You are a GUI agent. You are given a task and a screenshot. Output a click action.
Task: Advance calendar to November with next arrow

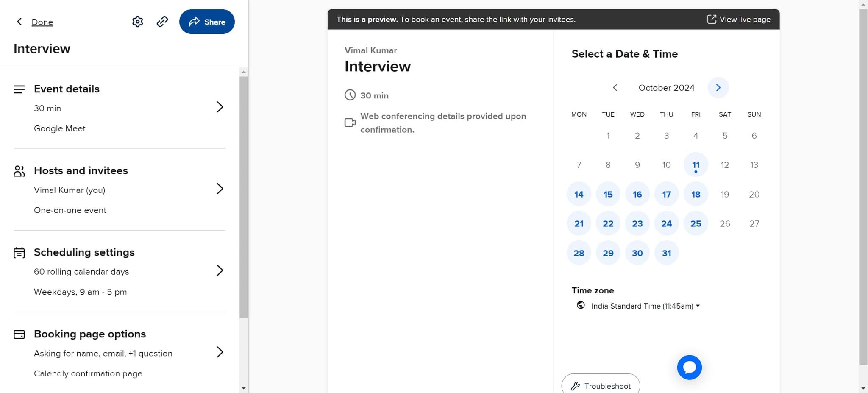(x=718, y=87)
